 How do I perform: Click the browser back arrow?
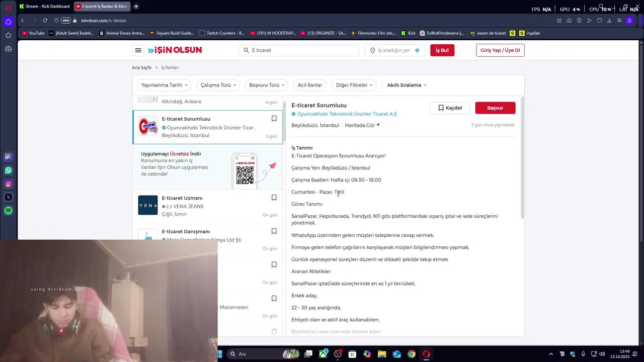[x=22, y=21]
